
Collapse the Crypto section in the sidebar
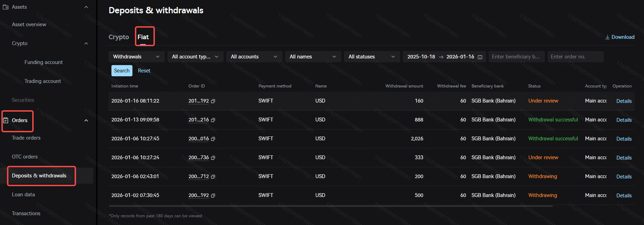click(86, 43)
